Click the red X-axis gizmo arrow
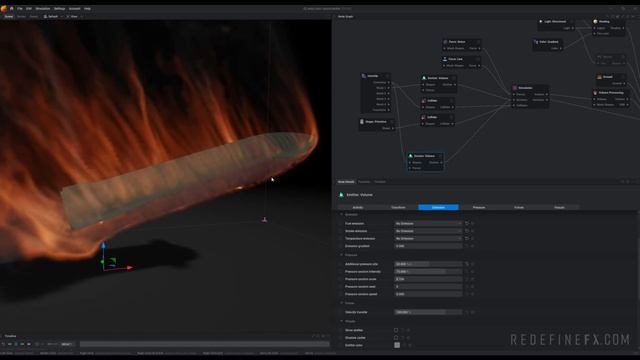The width and height of the screenshot is (640, 360). point(129,268)
